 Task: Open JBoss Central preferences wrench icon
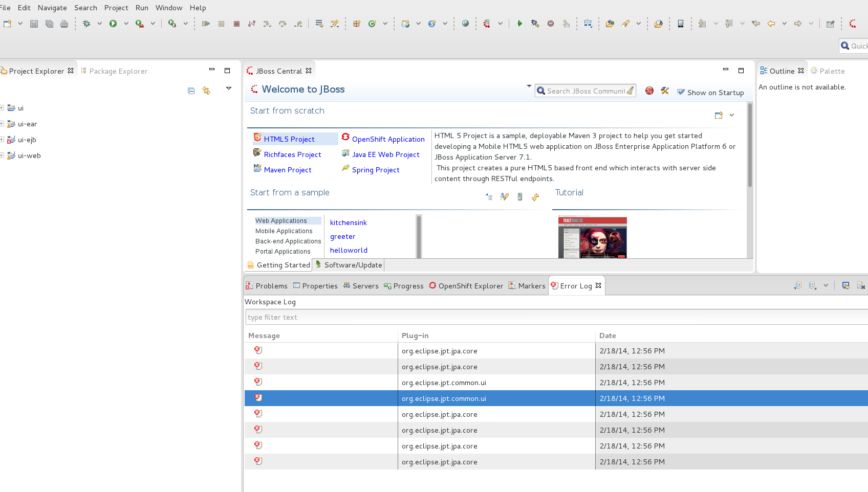pyautogui.click(x=665, y=91)
